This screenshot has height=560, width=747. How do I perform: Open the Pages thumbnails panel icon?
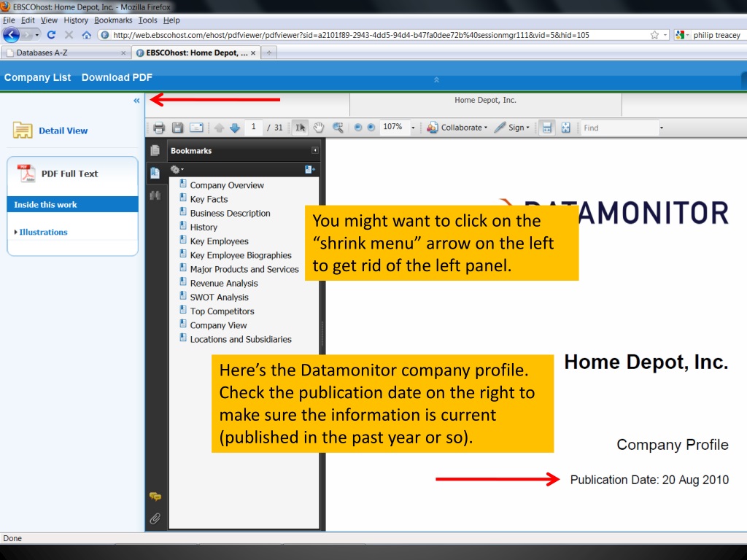pos(155,150)
